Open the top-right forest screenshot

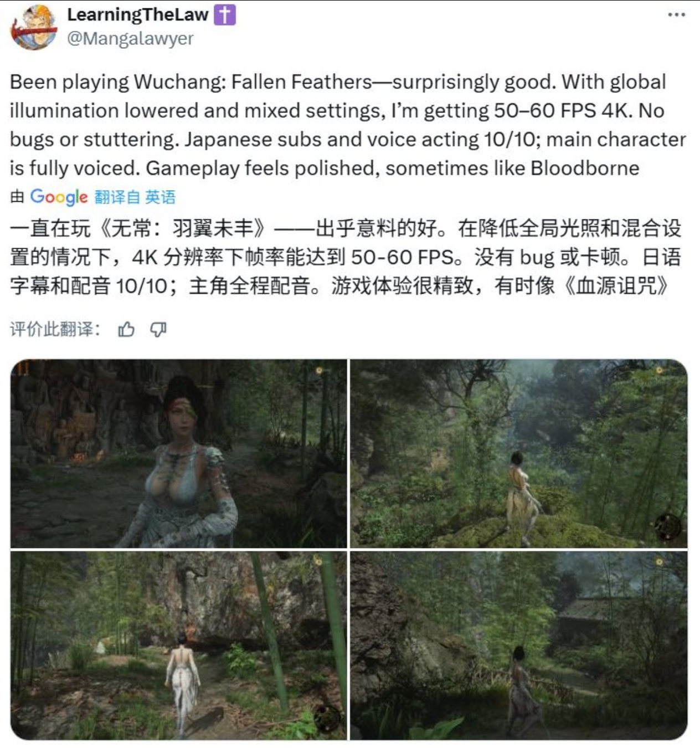coord(519,453)
